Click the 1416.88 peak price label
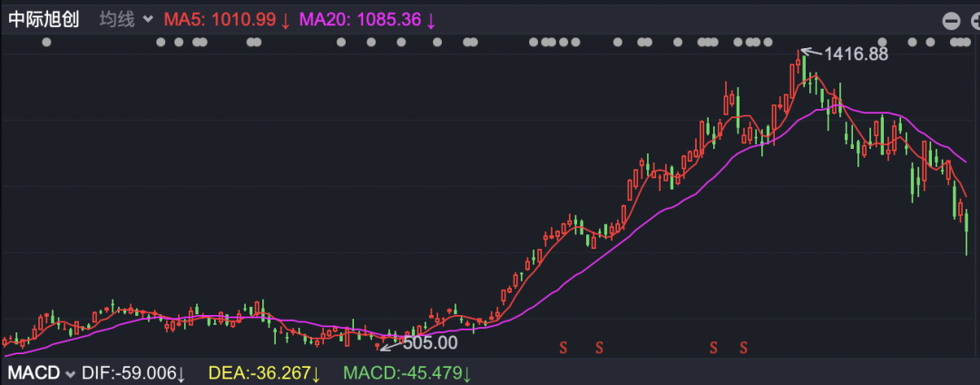 point(857,54)
